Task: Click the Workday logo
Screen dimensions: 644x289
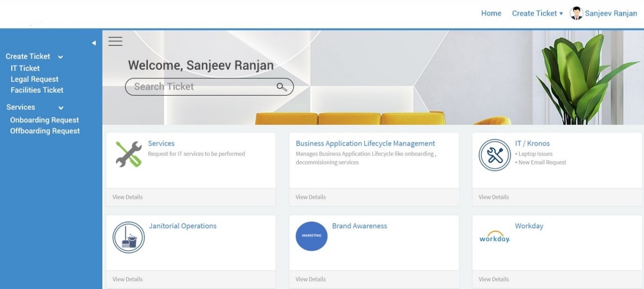Action: click(495, 240)
